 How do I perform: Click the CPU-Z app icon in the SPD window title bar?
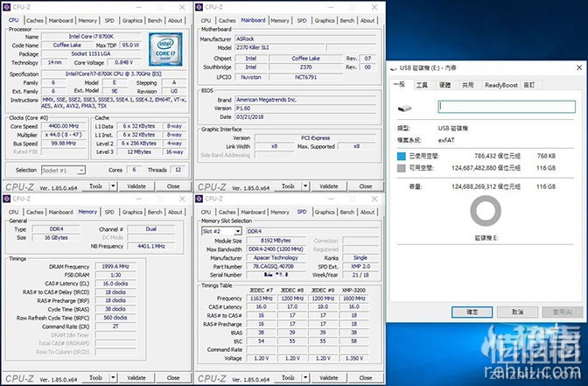199,199
